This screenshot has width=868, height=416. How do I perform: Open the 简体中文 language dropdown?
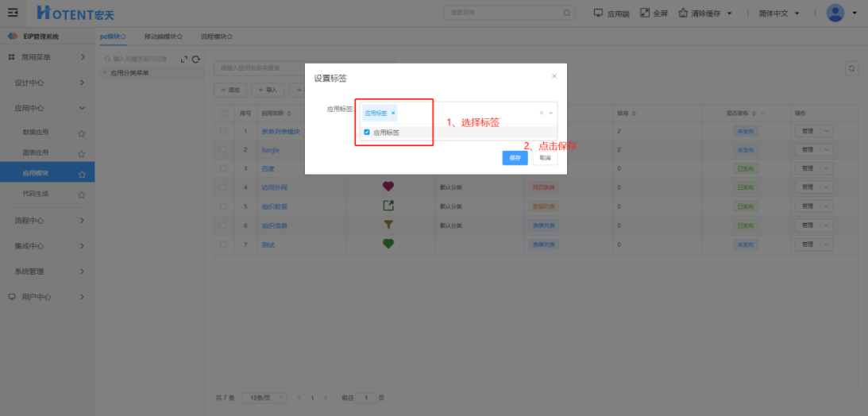tap(779, 13)
